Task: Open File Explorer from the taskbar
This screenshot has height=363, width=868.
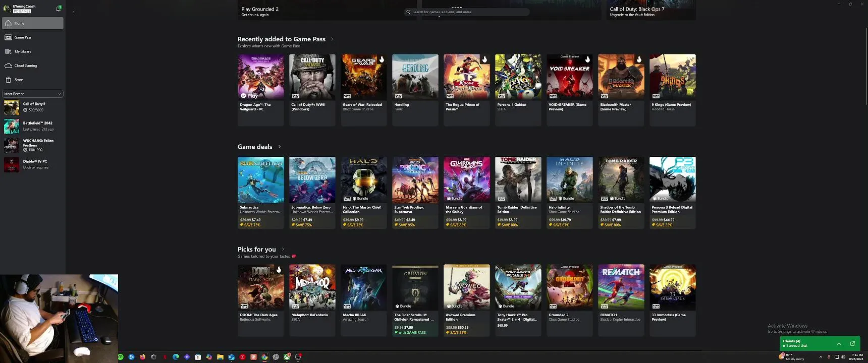Action: (x=220, y=357)
